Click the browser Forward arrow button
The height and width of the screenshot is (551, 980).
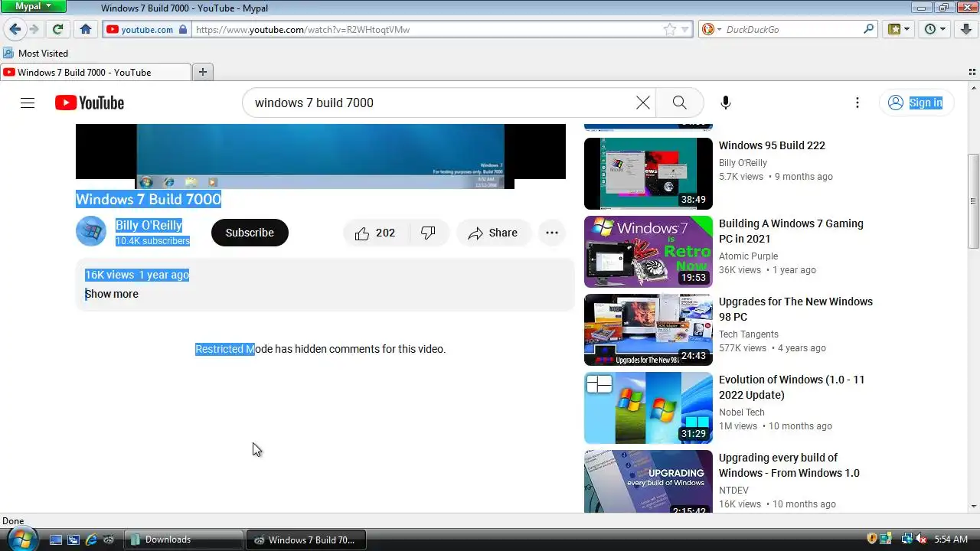[34, 29]
